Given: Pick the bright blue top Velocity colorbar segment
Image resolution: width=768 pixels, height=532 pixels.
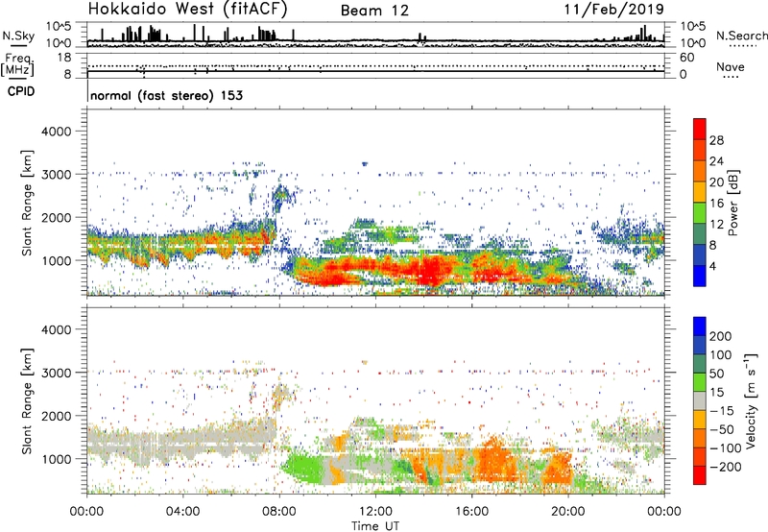Looking at the screenshot, I should (x=700, y=326).
